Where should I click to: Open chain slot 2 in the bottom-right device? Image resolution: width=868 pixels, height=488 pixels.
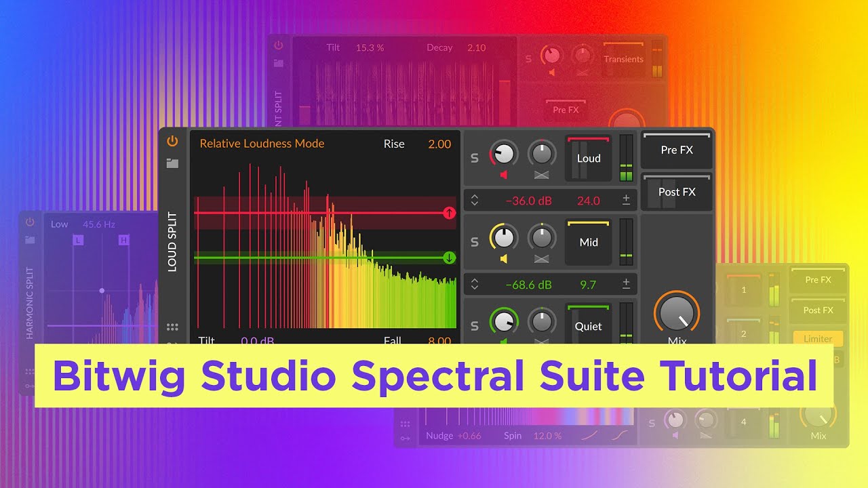743,333
